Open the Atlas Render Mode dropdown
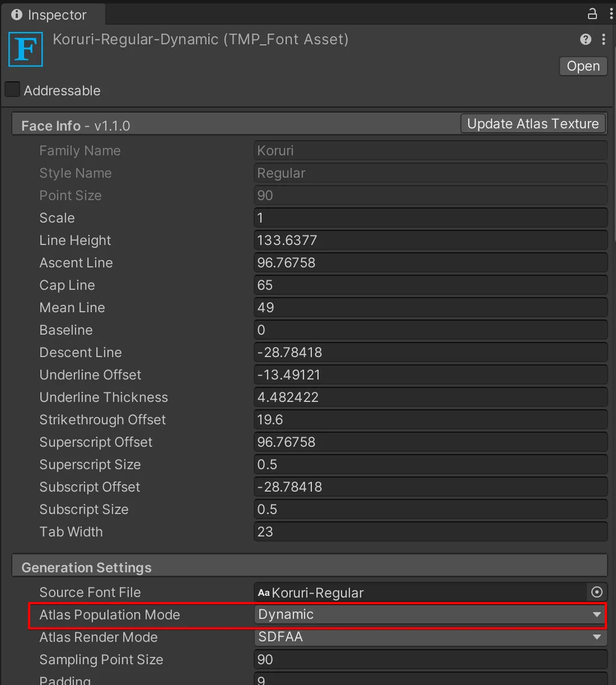This screenshot has width=616, height=685. click(428, 637)
